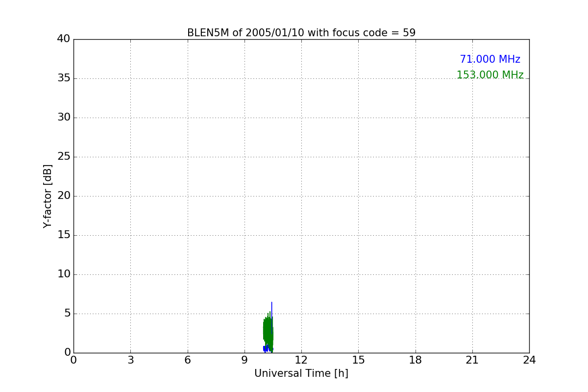Click the x-axis tick label 24
The width and height of the screenshot is (588, 392).
pos(529,360)
